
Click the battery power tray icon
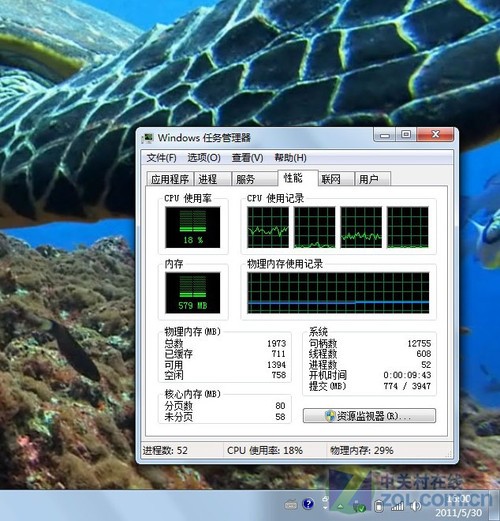click(x=379, y=506)
